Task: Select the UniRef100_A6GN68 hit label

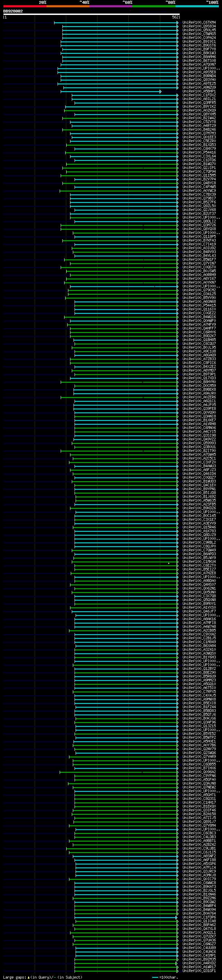Action: 199,302
